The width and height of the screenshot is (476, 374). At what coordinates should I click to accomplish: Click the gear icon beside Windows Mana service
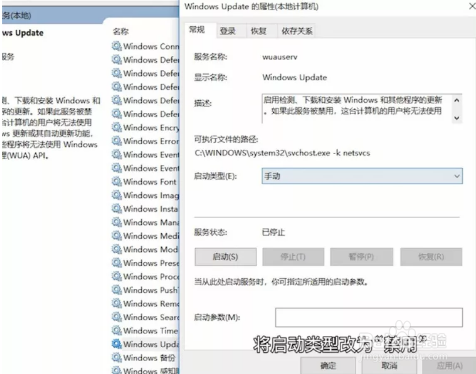[x=117, y=222]
